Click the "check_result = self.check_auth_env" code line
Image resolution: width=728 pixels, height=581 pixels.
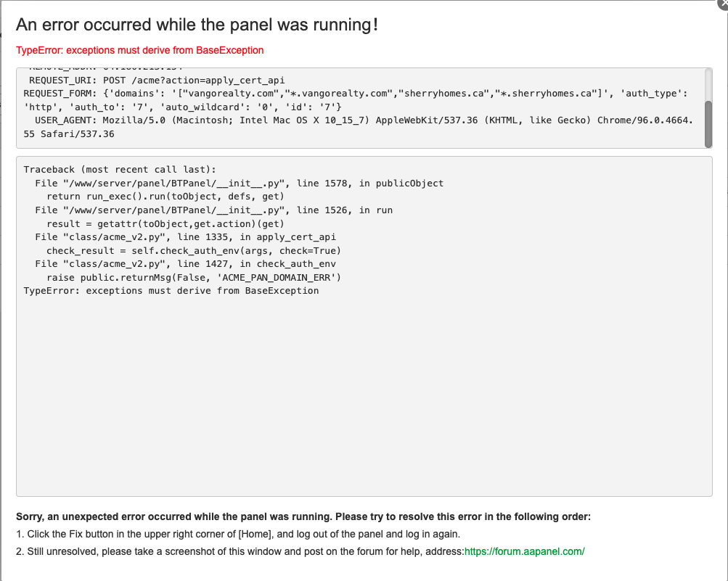pos(194,250)
